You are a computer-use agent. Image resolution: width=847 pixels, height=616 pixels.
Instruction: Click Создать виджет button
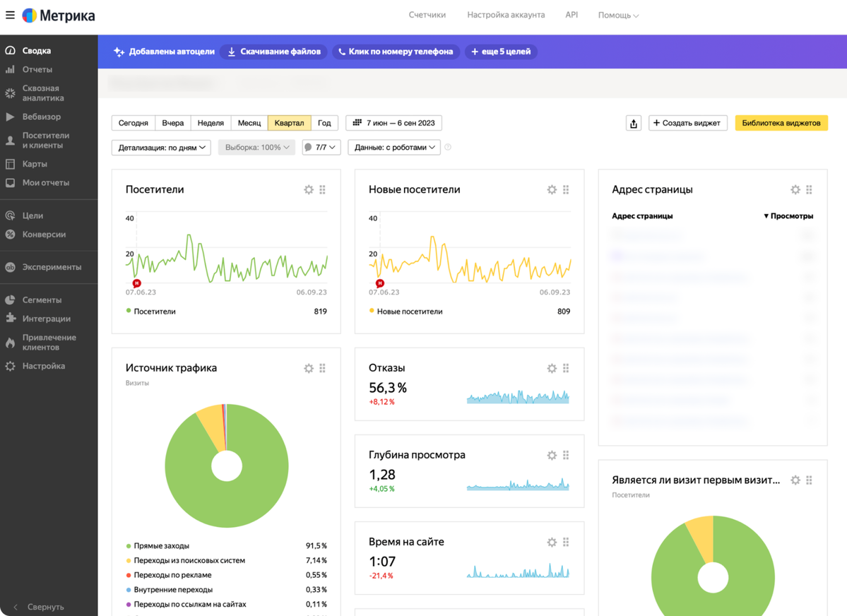click(687, 123)
